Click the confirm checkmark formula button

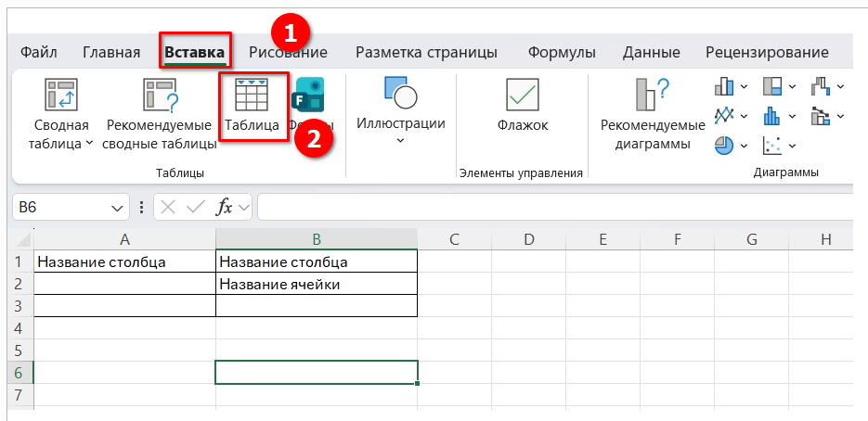click(195, 208)
